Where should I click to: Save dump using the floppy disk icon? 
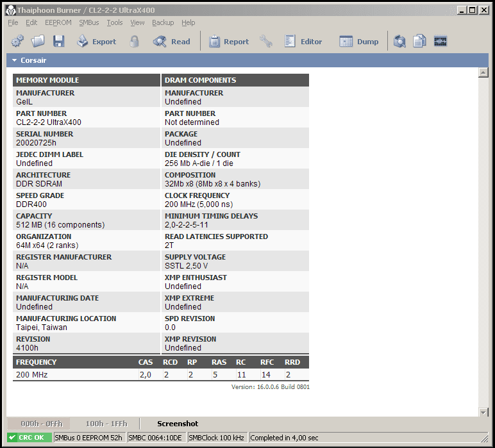tap(59, 41)
